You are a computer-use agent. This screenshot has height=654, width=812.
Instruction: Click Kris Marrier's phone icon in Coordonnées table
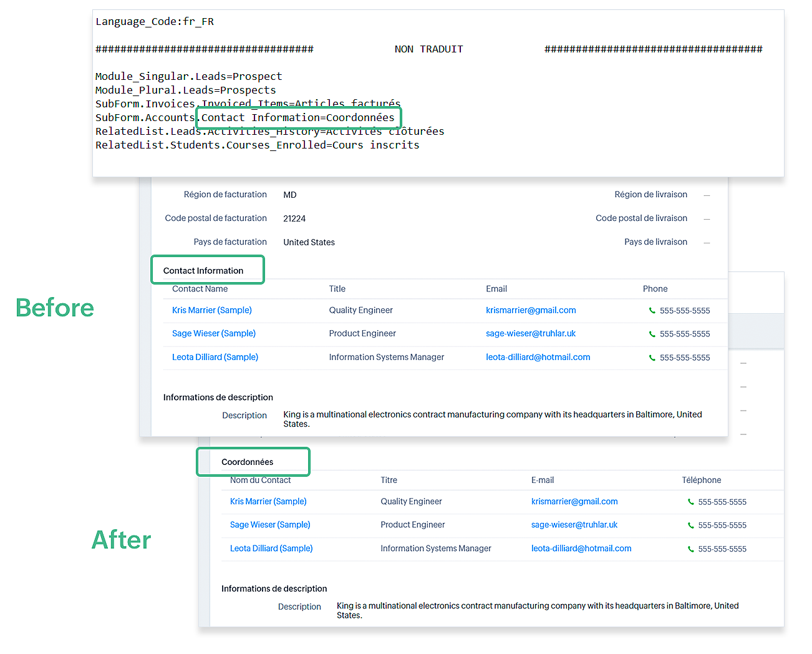coord(690,502)
